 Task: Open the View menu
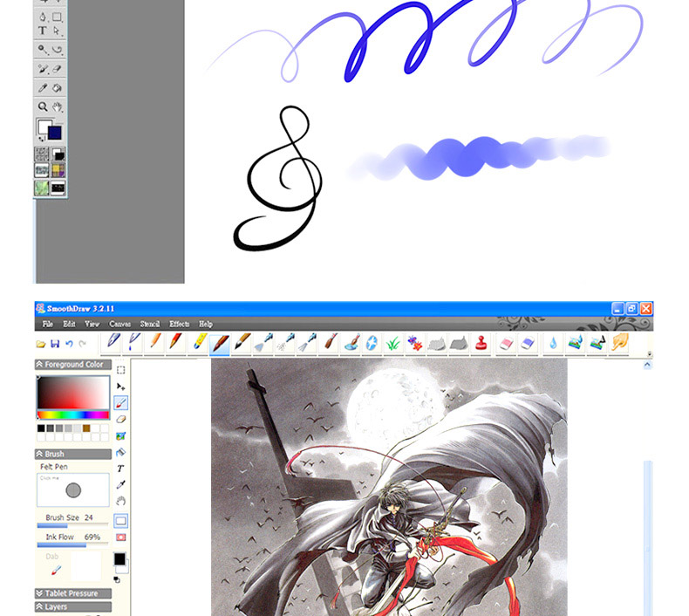(x=92, y=324)
